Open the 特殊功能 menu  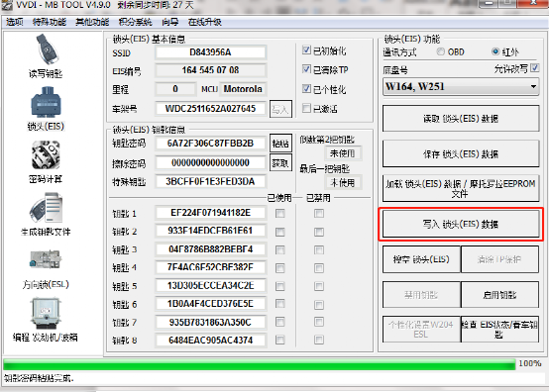tap(50, 22)
